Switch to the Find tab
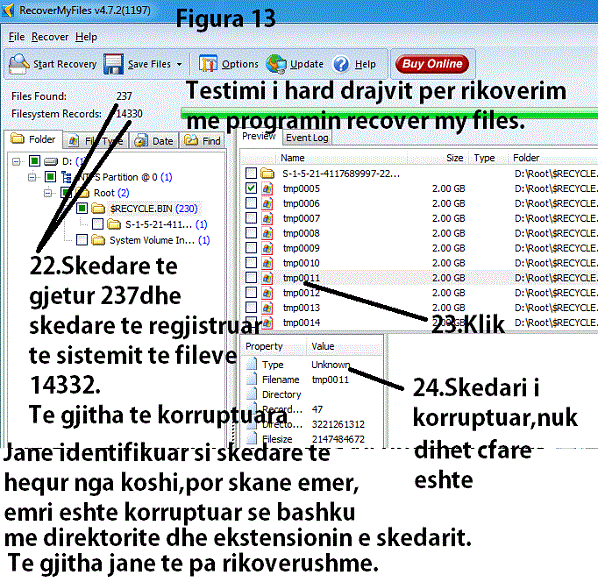This screenshot has width=598, height=582. [x=203, y=141]
